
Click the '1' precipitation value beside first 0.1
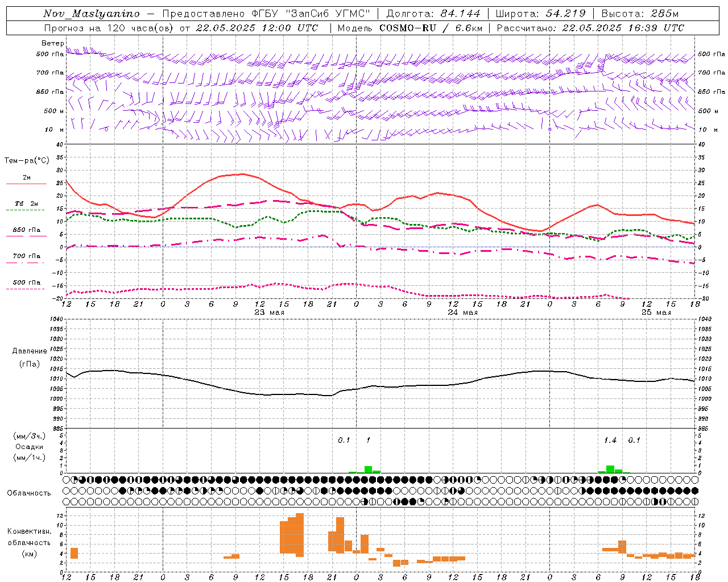click(369, 440)
